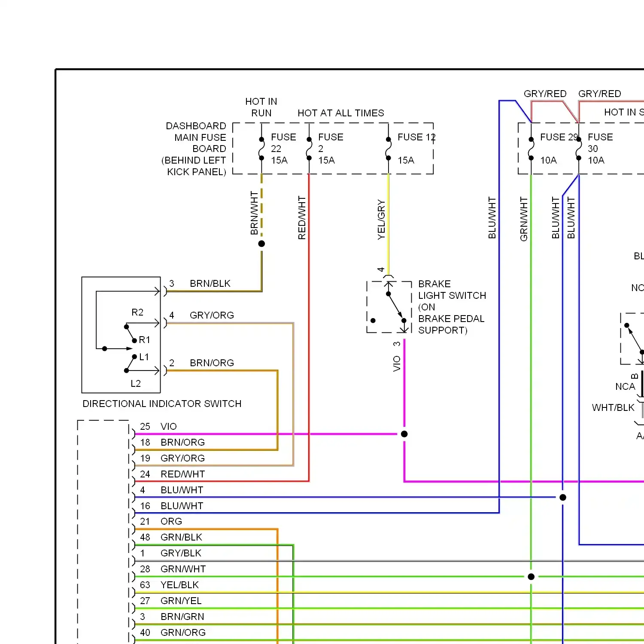Click the DIRECTIONAL INDICATOR SWITCH label
644x644 pixels.
pos(162,404)
